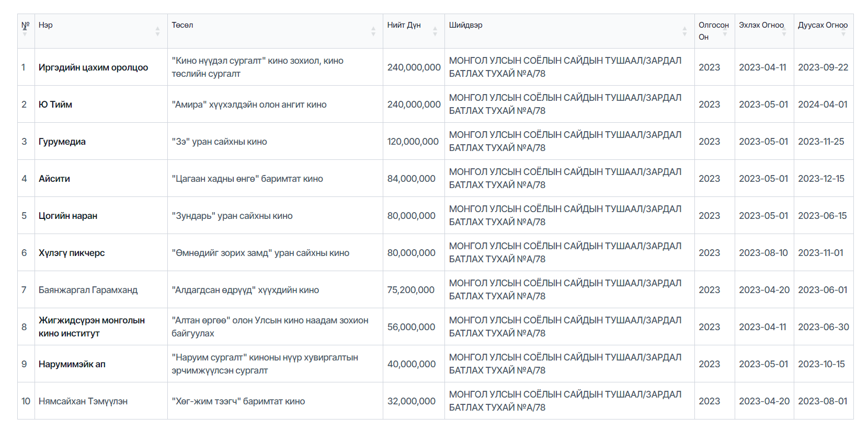The width and height of the screenshot is (868, 431).
Task: Click the sort arrows in Нэр header
Action: (x=157, y=31)
